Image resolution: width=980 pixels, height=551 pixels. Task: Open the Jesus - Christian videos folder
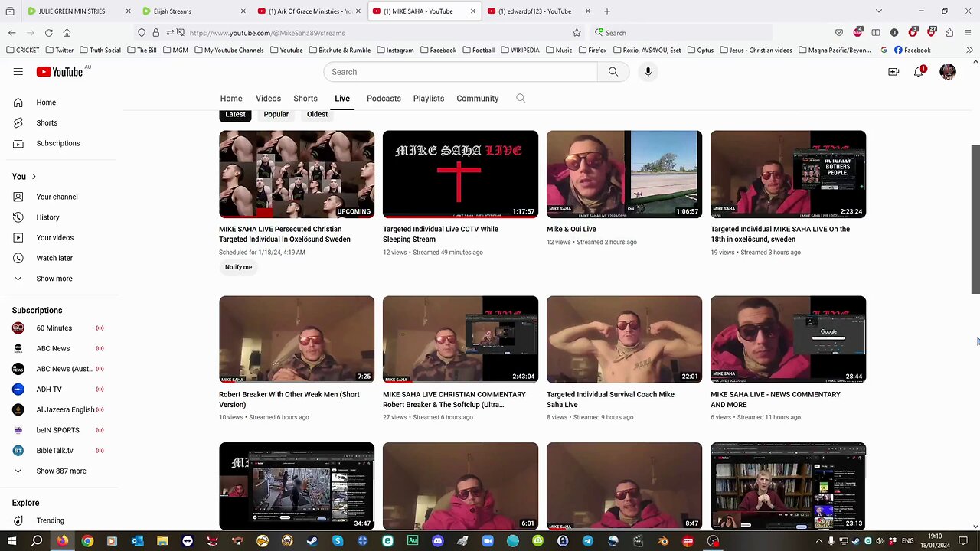coord(755,50)
